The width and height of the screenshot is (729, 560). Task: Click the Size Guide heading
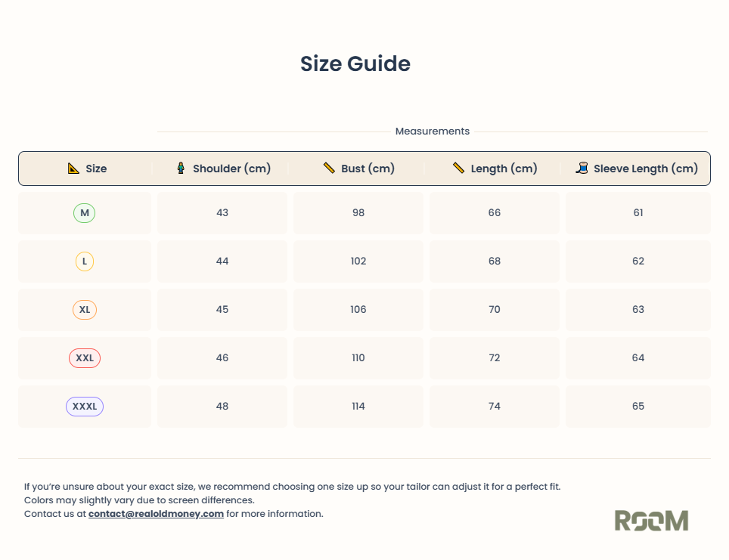point(355,63)
